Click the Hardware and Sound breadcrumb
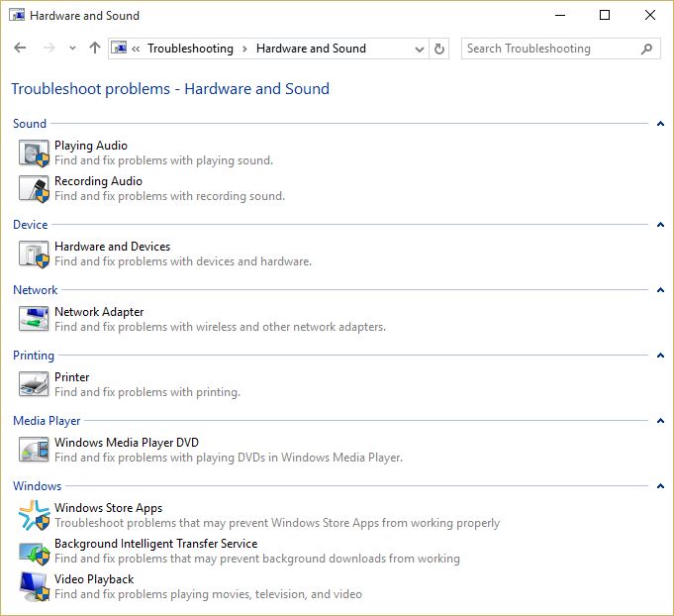This screenshot has height=616, width=674. pyautogui.click(x=311, y=49)
